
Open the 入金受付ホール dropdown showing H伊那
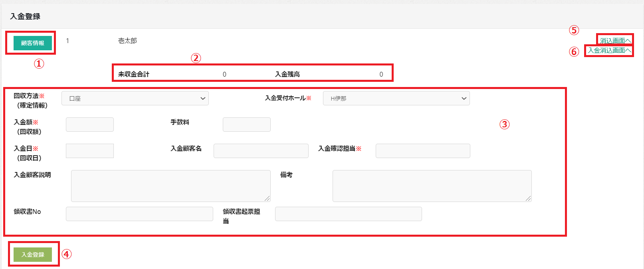pos(396,99)
